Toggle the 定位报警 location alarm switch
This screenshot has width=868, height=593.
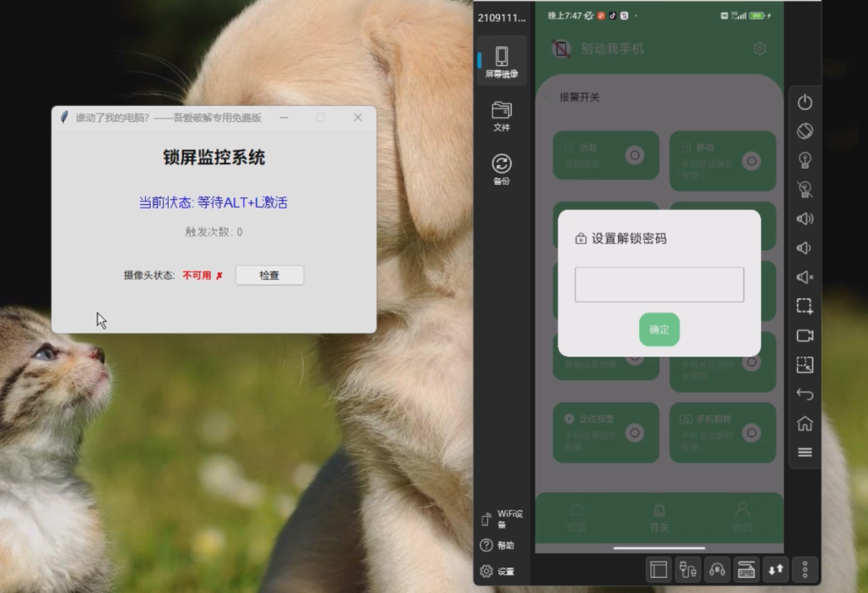(632, 432)
